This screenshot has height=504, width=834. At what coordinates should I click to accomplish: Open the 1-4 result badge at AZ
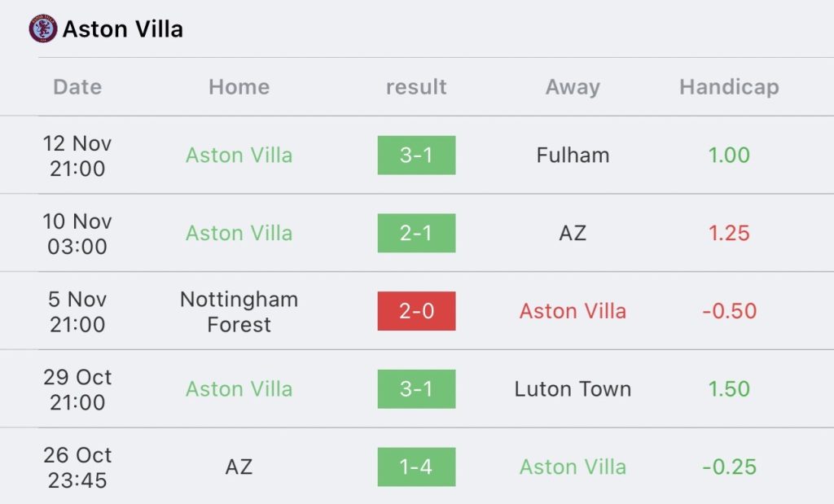coord(416,467)
